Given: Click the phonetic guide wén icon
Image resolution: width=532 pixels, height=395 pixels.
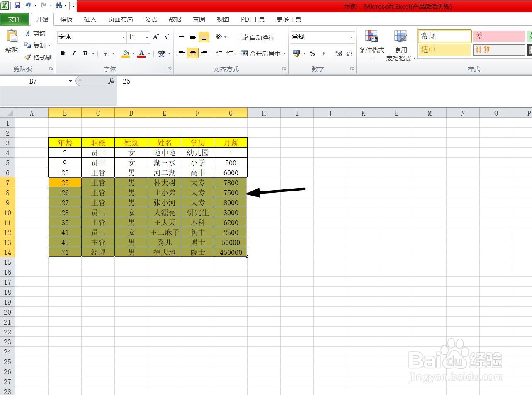Looking at the screenshot, I should [161, 53].
